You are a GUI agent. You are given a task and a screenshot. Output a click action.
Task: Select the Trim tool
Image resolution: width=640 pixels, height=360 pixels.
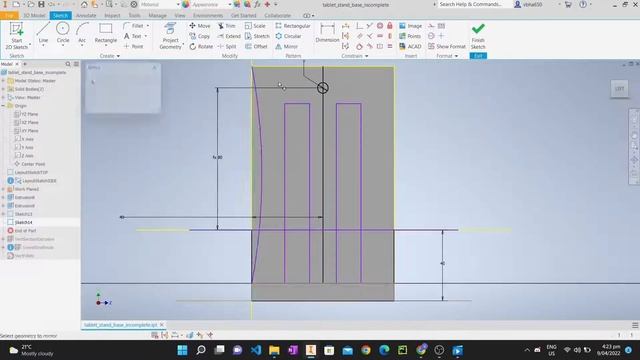pos(227,26)
